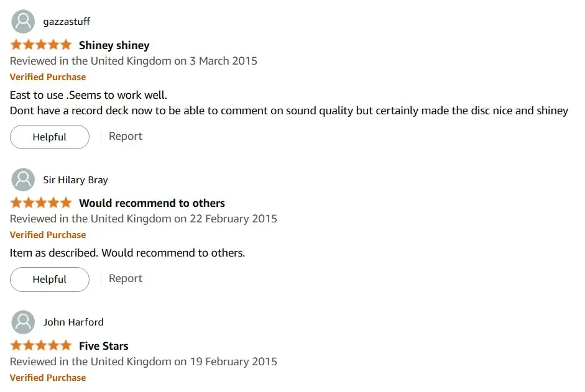Report the Would recommend to others review

click(126, 278)
